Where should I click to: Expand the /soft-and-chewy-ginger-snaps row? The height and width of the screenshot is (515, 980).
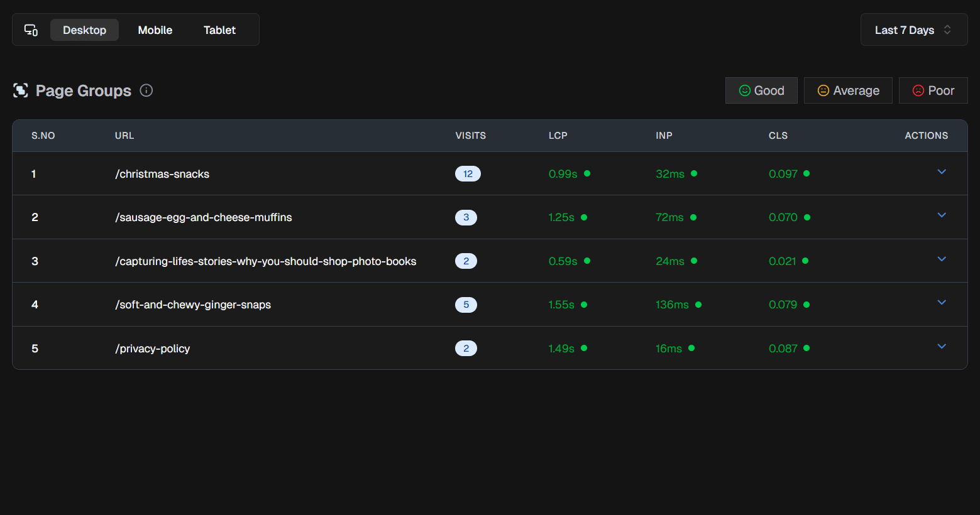point(942,303)
